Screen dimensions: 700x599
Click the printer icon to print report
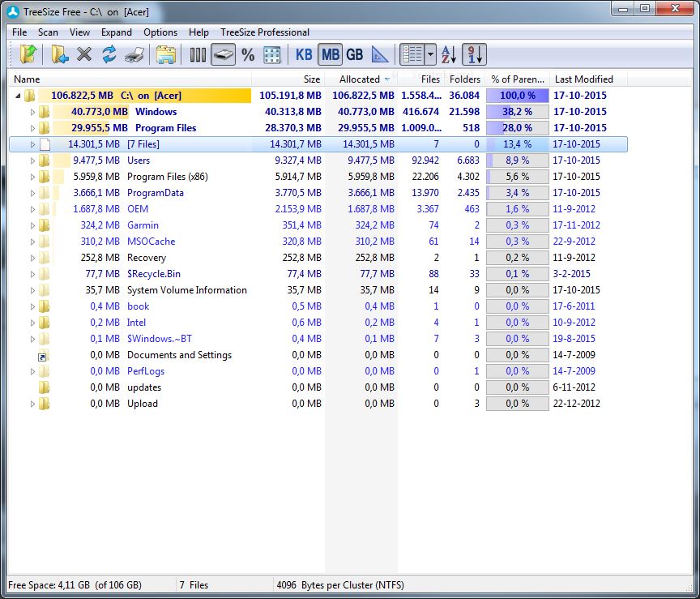[134, 55]
